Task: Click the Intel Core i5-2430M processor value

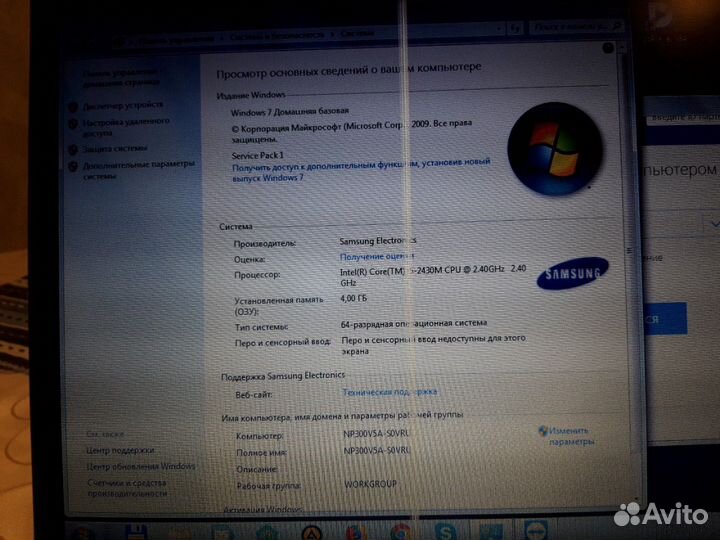Action: (x=433, y=276)
